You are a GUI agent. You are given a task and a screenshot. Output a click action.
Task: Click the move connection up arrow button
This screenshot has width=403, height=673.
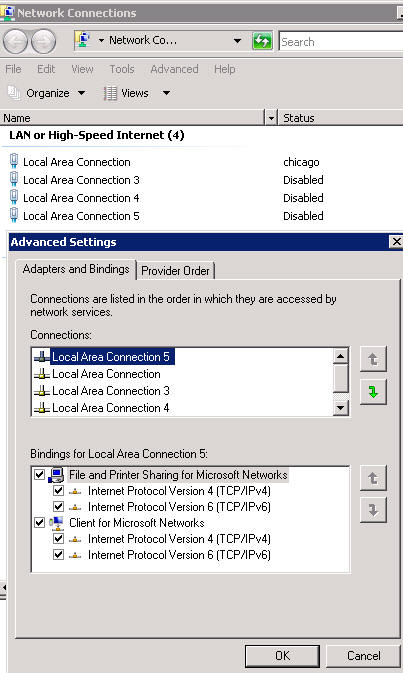point(373,359)
